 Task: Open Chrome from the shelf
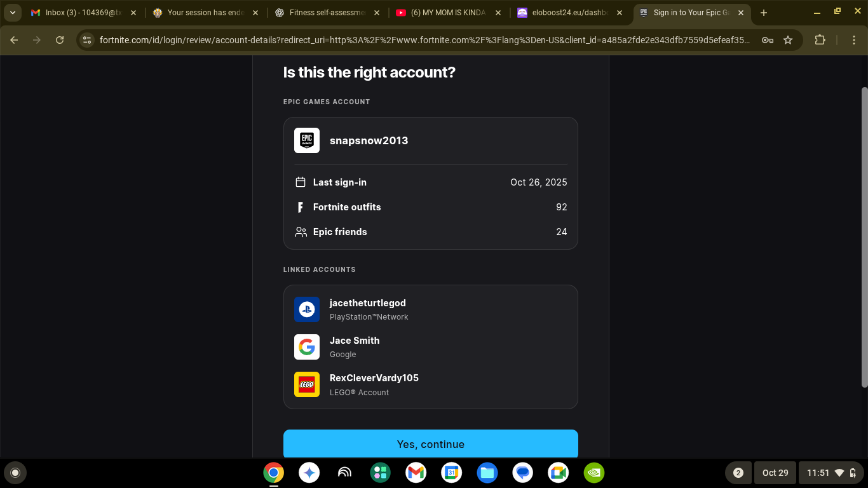(x=274, y=473)
